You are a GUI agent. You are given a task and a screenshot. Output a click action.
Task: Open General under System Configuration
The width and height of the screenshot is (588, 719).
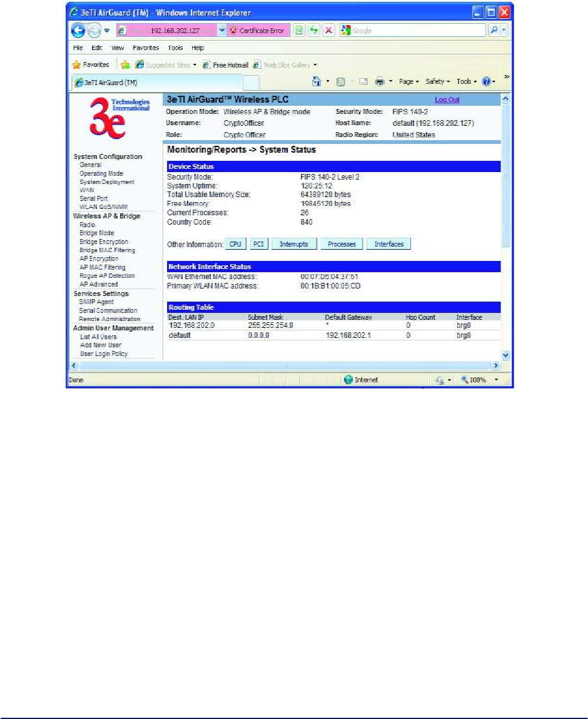[x=90, y=165]
